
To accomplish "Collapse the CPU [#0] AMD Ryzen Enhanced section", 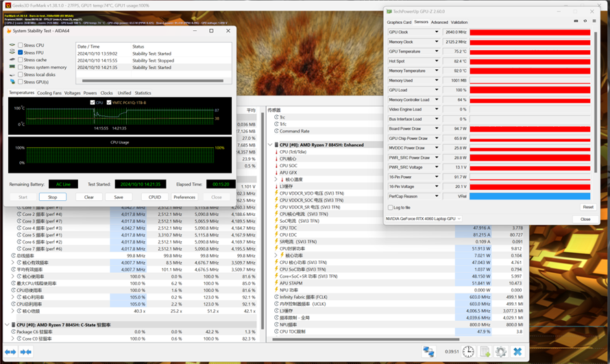I will click(270, 145).
